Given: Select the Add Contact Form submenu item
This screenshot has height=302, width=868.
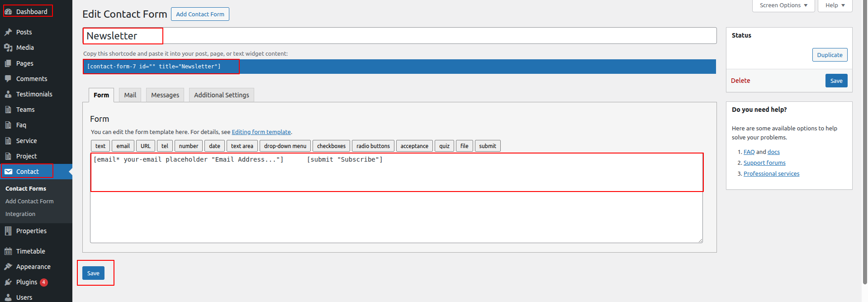Looking at the screenshot, I should tap(29, 201).
